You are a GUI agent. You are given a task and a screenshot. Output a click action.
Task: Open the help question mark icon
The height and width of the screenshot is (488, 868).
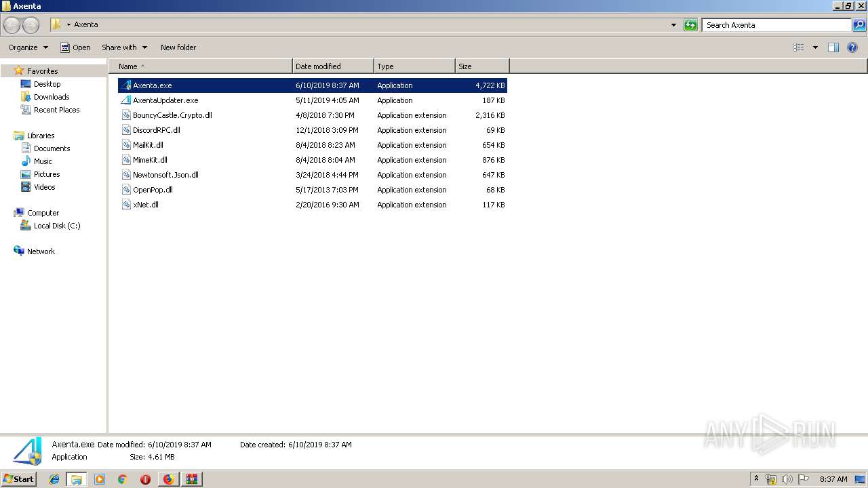(853, 47)
